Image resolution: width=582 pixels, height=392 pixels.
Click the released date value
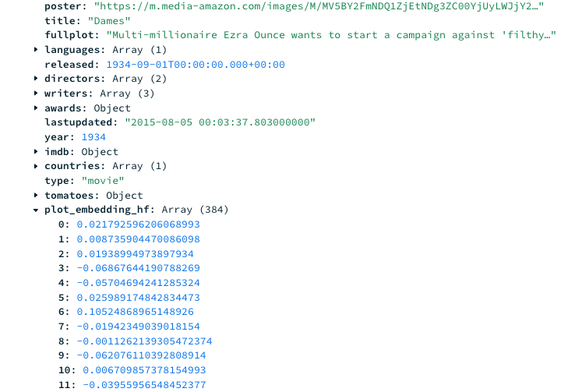(196, 64)
